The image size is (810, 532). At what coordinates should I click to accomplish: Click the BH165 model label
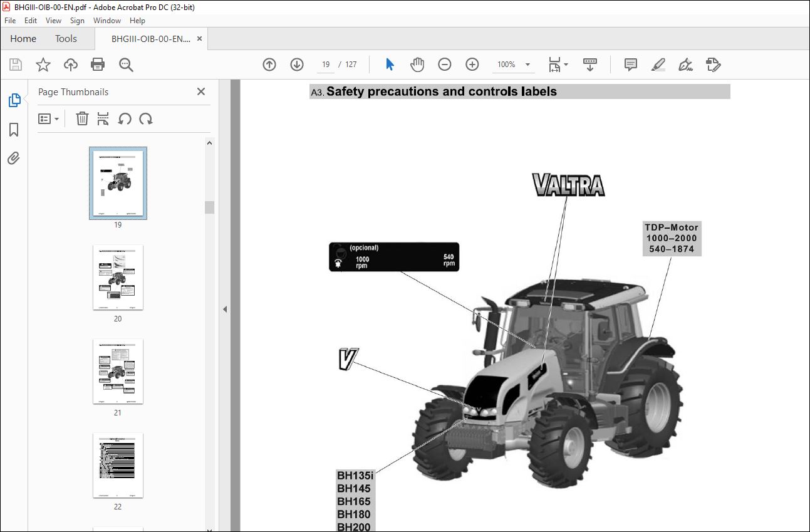tap(354, 501)
